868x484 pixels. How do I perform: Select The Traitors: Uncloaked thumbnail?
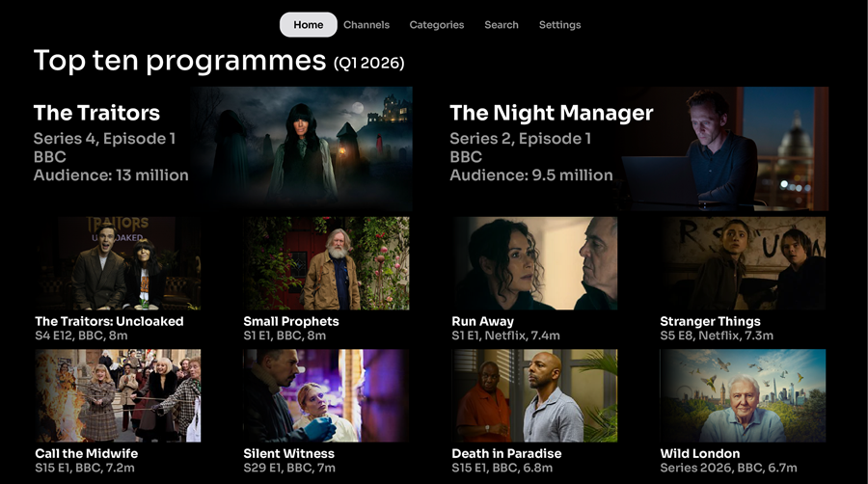point(118,263)
